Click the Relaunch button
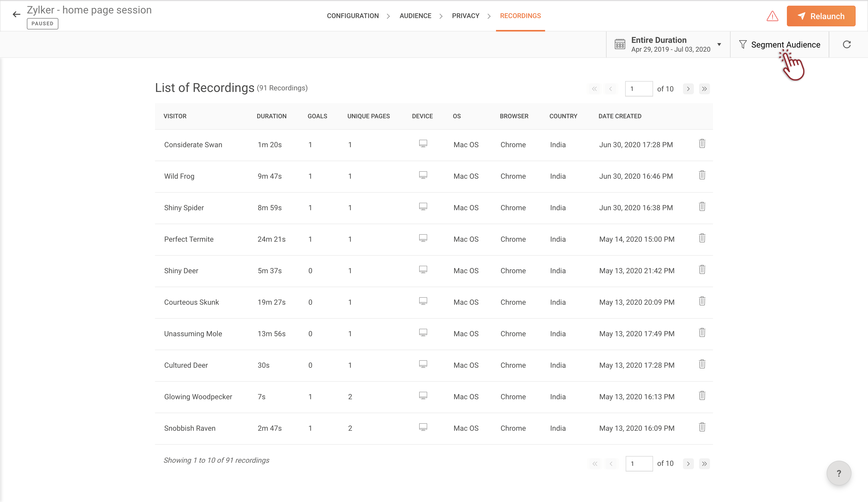Viewport: 868px width, 502px height. coord(820,16)
